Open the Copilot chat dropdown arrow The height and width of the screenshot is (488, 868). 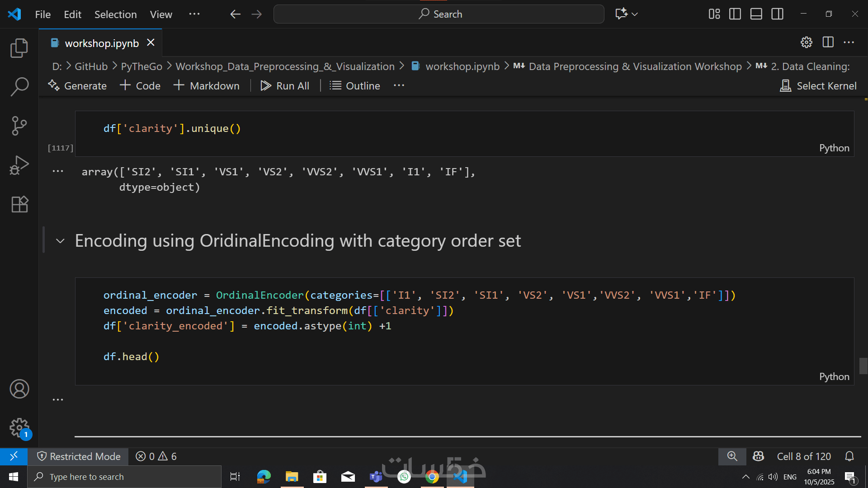pyautogui.click(x=635, y=14)
